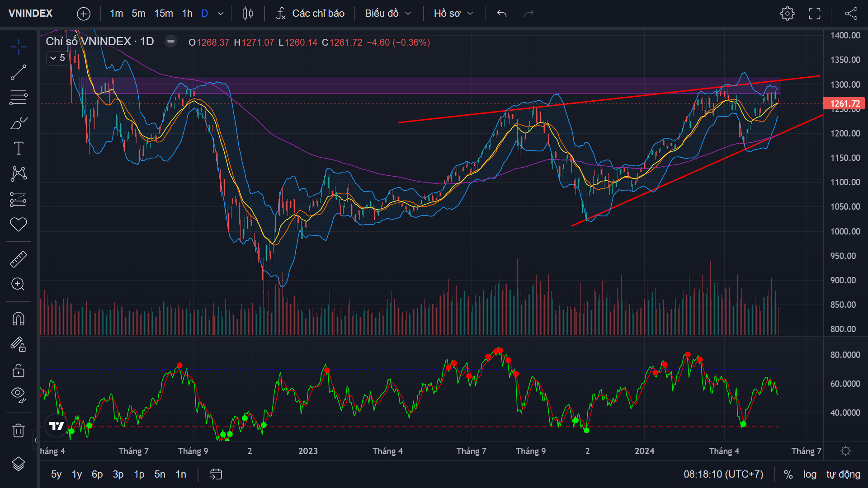
Task: Open the candlestick chart style picker
Action: tap(248, 14)
